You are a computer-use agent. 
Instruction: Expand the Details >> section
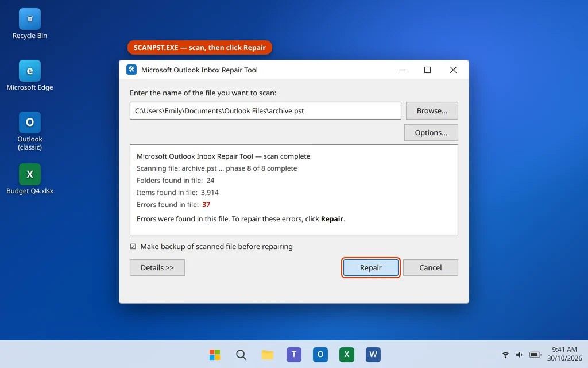pos(157,268)
